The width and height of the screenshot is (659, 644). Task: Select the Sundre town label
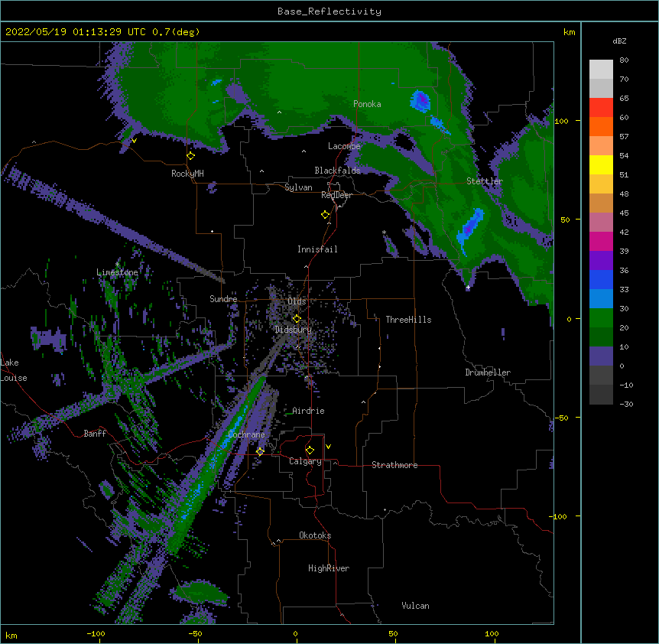(223, 299)
